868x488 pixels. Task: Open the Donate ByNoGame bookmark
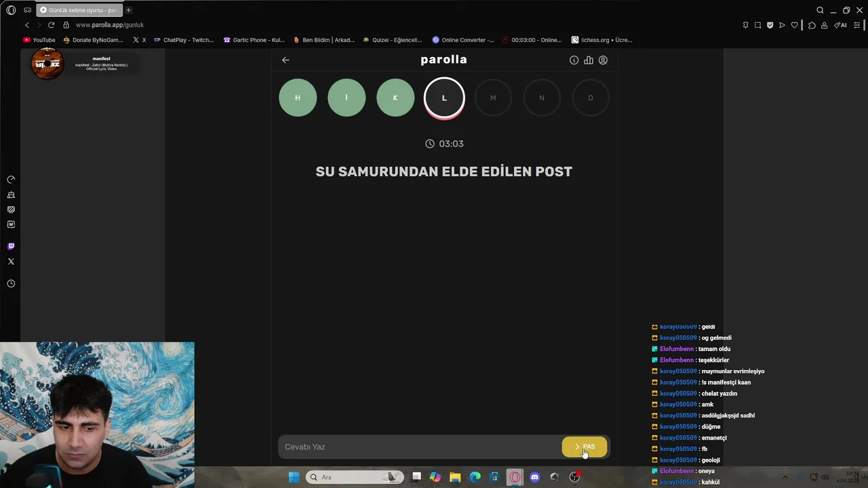point(93,40)
